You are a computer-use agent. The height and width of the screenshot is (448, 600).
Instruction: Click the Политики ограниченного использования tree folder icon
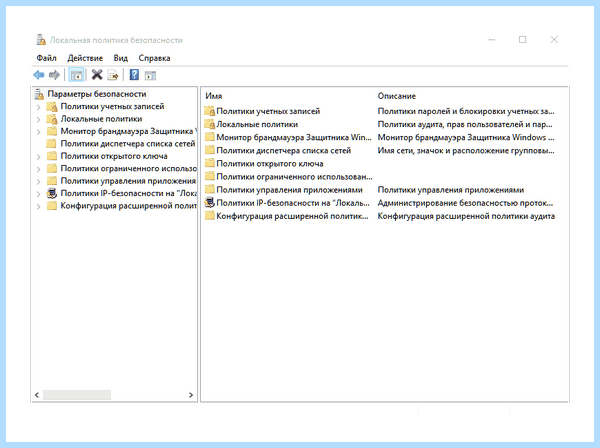[52, 169]
